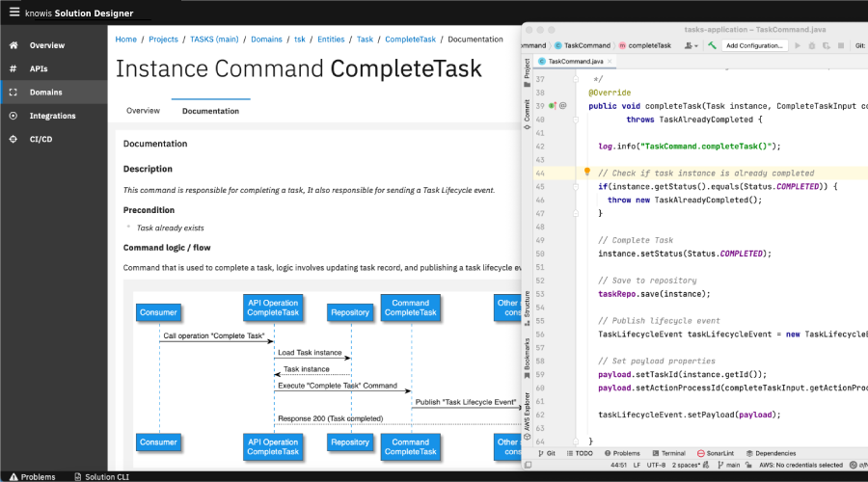
Task: Go to Projects breadcrumb link
Action: 163,40
